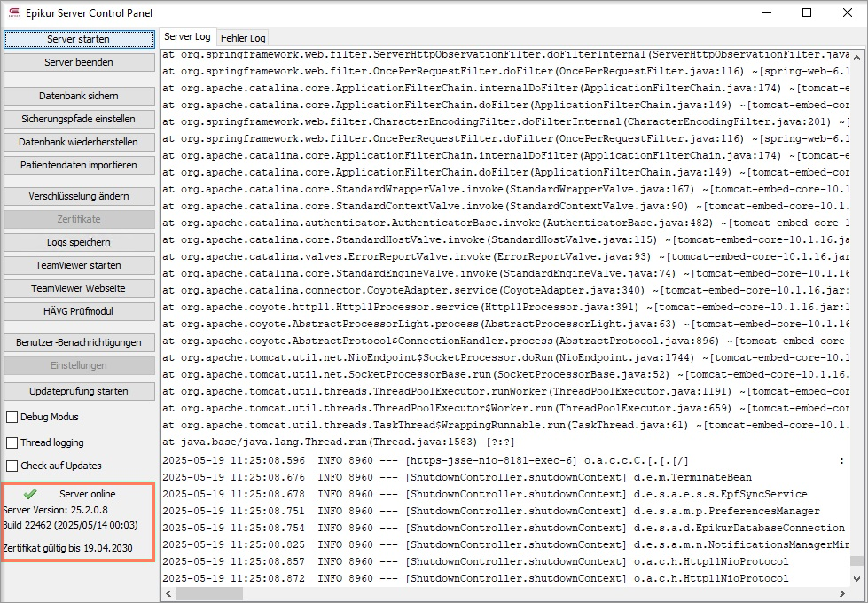868x603 pixels.
Task: Click log line with 'ErrorReportValve.invoke'
Action: click(506, 256)
